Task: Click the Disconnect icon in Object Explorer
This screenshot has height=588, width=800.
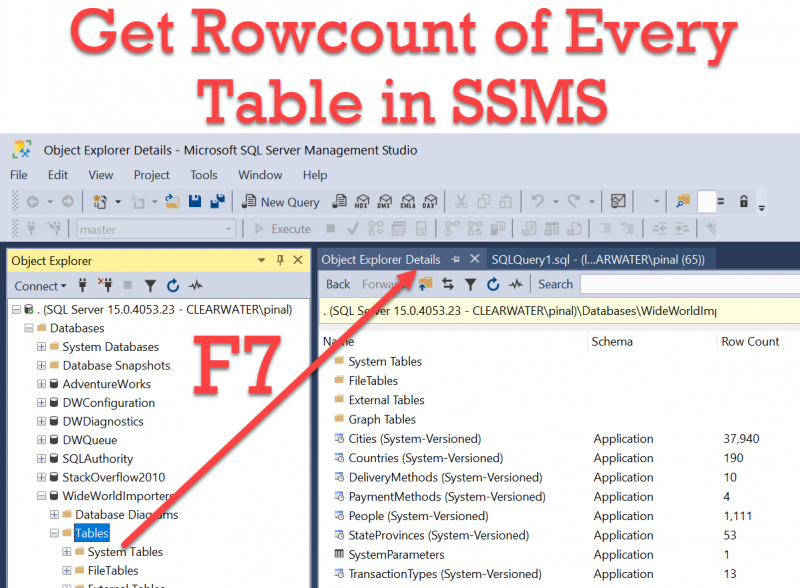Action: pos(105,285)
